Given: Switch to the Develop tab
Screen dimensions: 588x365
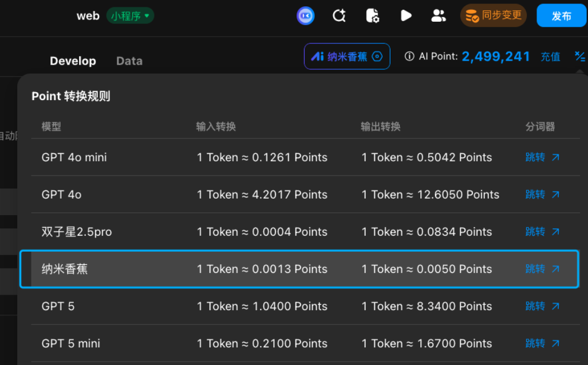Looking at the screenshot, I should tap(73, 61).
